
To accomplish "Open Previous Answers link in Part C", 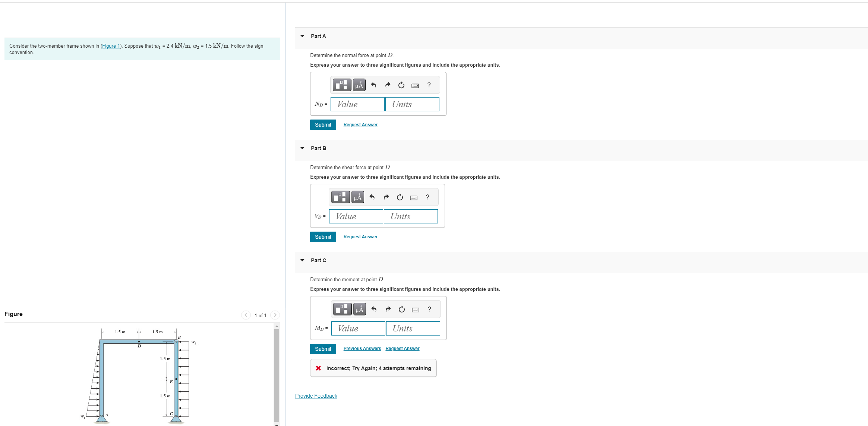I will [x=362, y=349].
